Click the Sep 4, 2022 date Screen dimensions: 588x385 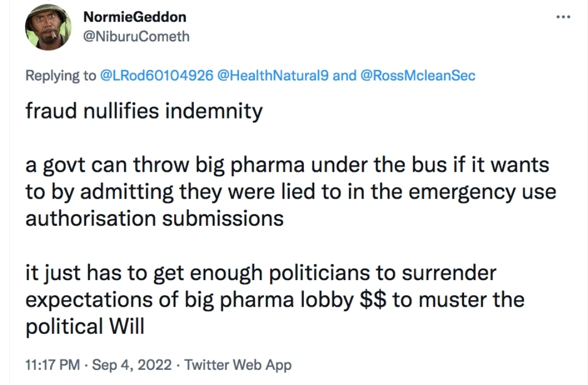(x=133, y=365)
